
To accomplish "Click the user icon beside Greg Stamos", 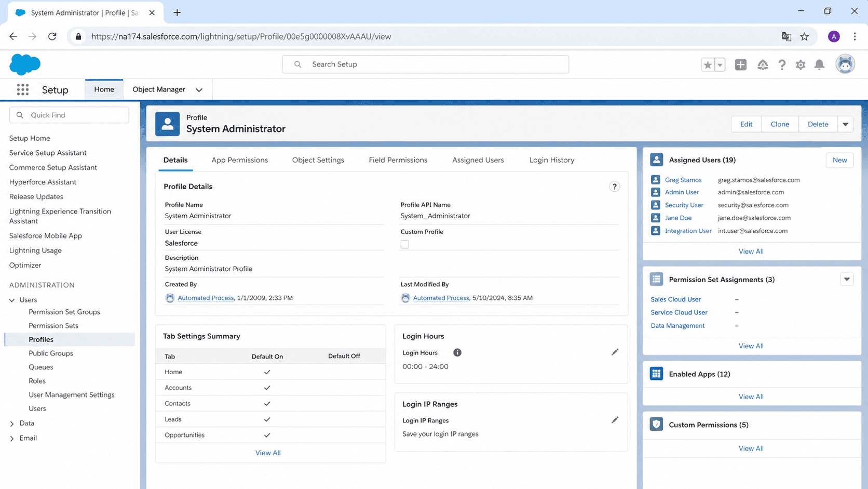I will click(x=656, y=180).
